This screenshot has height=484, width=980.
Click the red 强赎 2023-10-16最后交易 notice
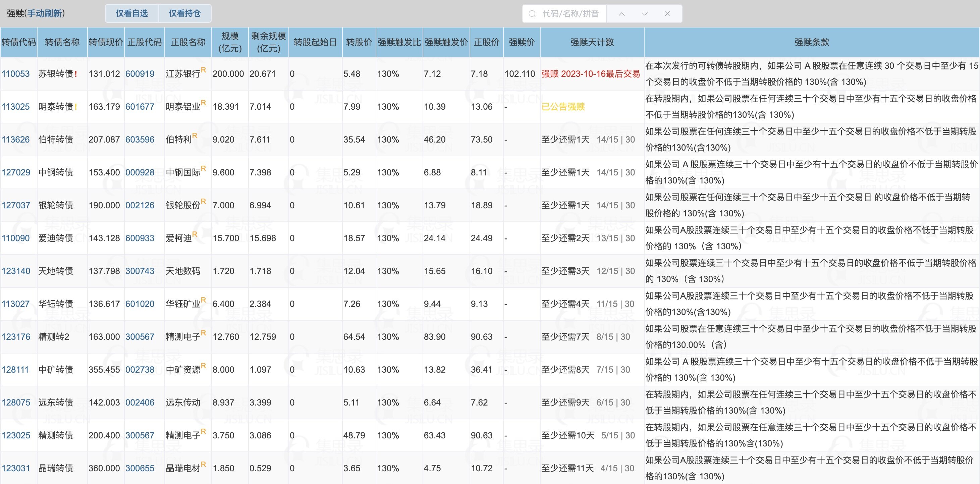pyautogui.click(x=590, y=73)
